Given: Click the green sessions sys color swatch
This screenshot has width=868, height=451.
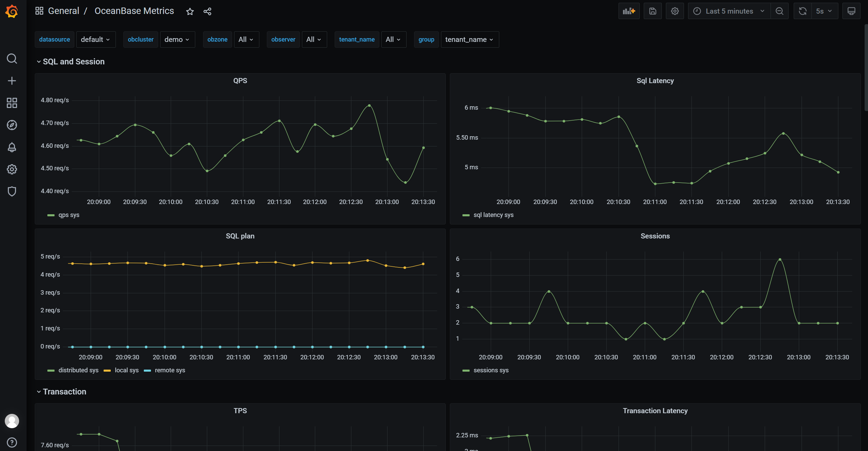Looking at the screenshot, I should tap(466, 371).
